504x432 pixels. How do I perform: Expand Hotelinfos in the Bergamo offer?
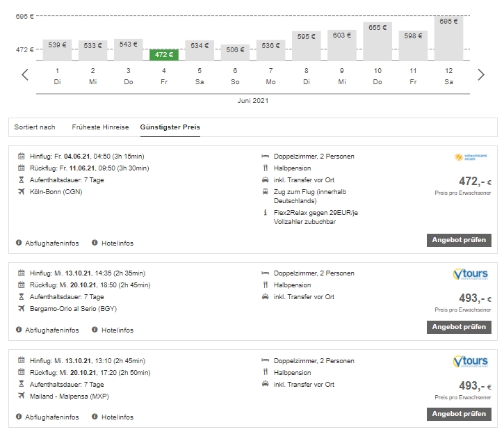coord(117,330)
